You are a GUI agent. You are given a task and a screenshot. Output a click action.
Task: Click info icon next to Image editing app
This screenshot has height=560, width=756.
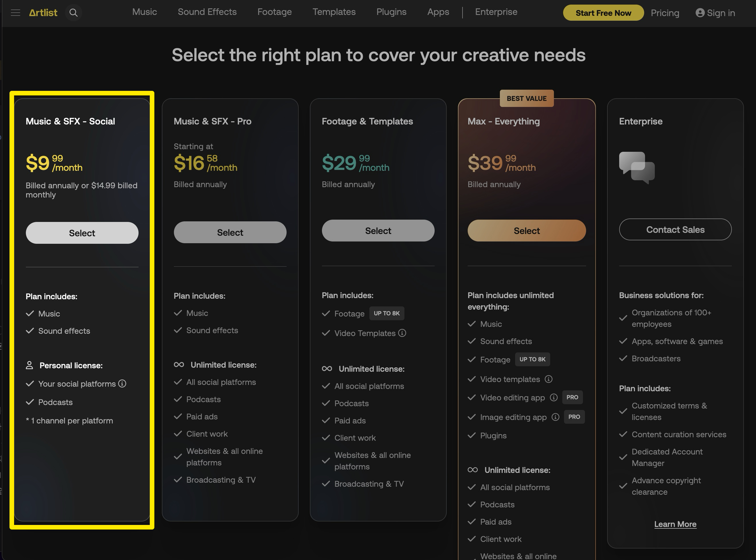[555, 417]
